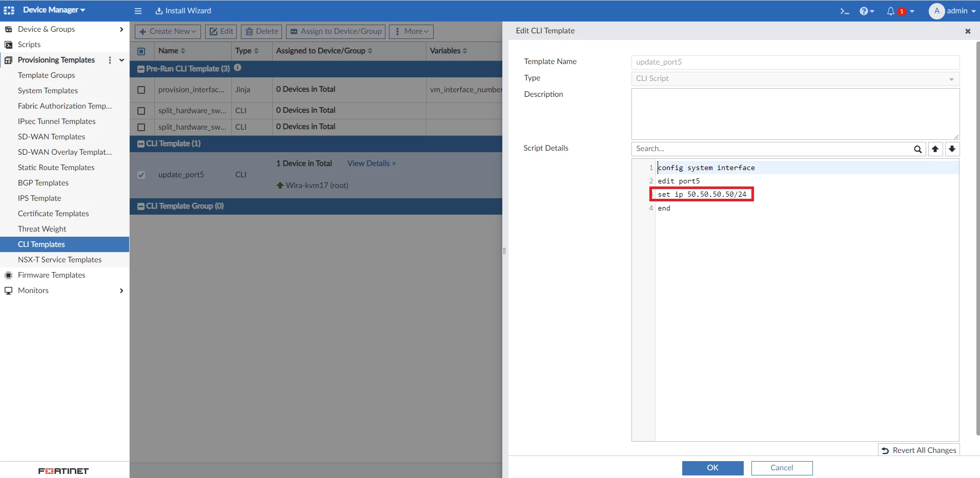Open the CLI console icon in header

coord(845,11)
